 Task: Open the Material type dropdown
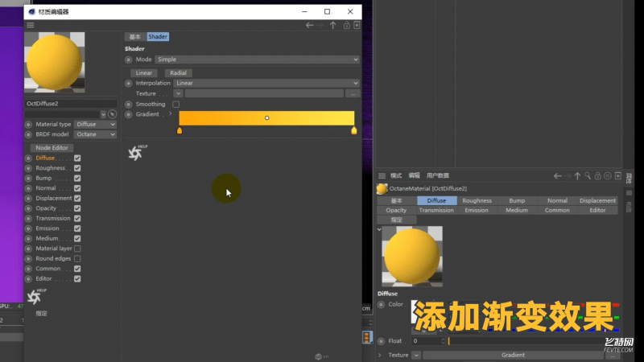(x=95, y=125)
